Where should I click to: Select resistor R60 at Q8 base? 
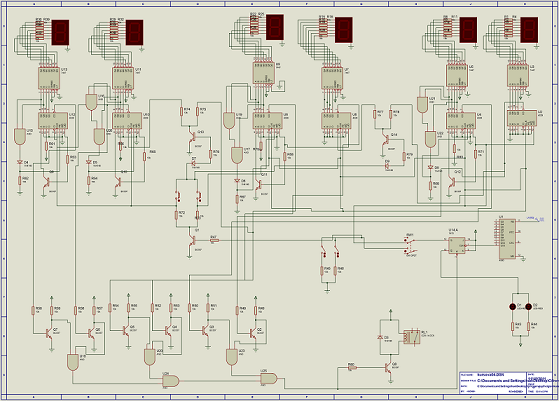coord(352,367)
